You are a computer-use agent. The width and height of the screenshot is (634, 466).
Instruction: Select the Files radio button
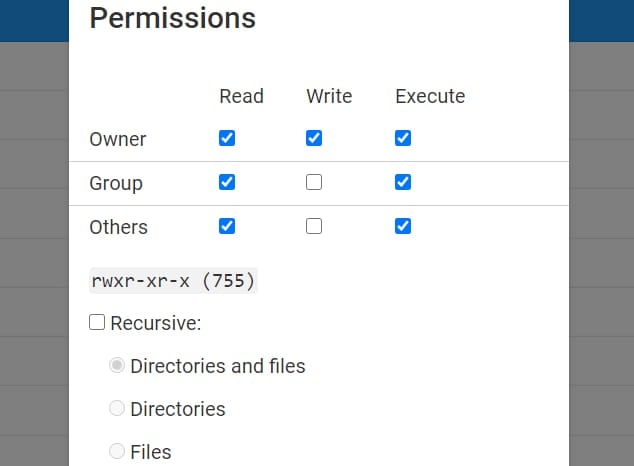[x=117, y=451]
